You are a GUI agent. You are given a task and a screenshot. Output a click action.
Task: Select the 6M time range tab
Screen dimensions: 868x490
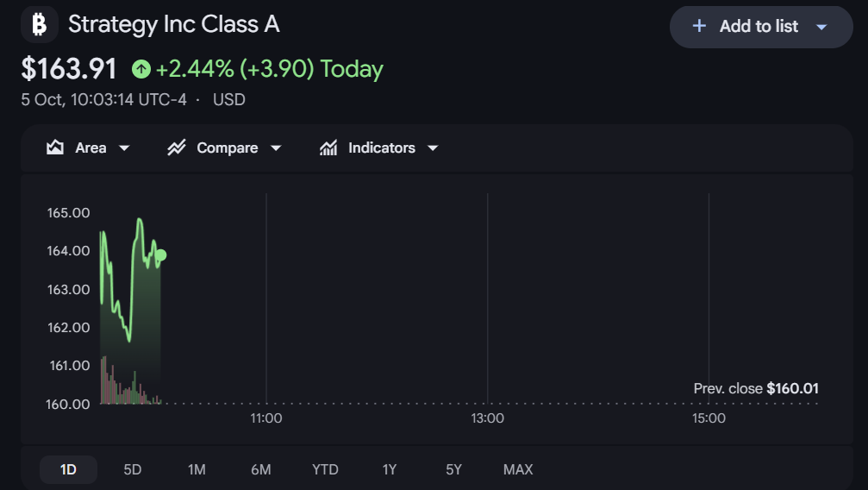point(260,469)
